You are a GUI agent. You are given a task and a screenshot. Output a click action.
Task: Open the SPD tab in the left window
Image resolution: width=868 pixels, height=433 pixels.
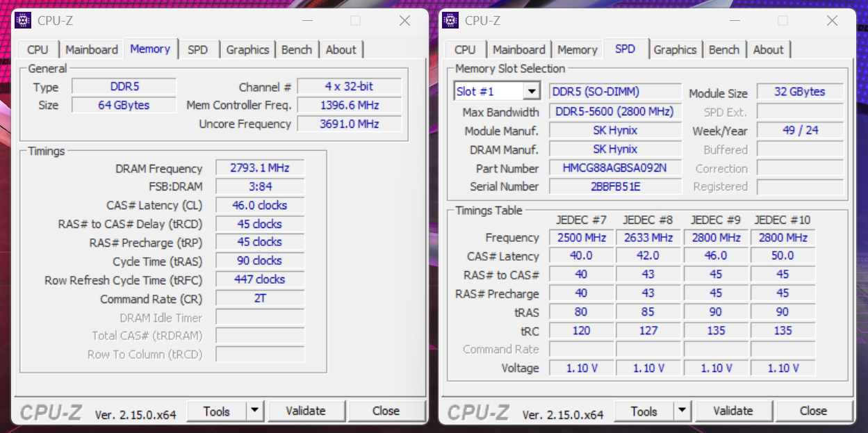(x=198, y=49)
